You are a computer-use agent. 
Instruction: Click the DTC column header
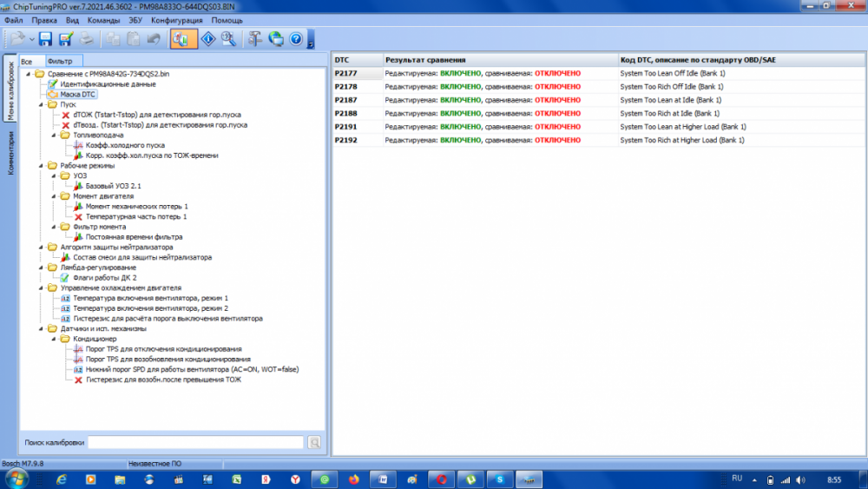click(x=357, y=60)
